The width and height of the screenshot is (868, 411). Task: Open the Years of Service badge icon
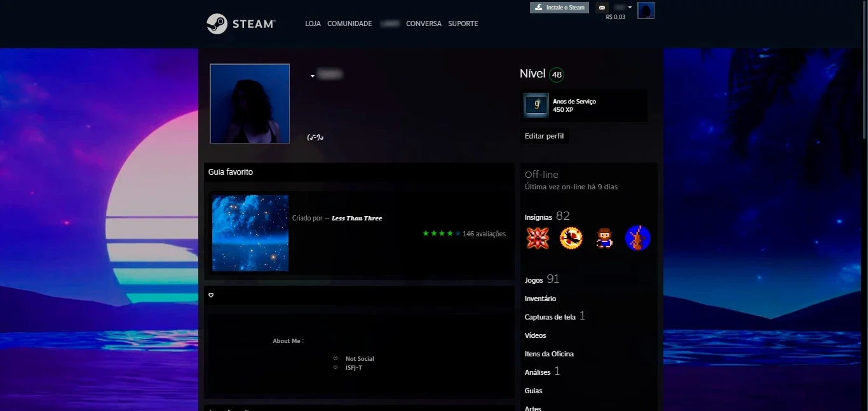(536, 105)
